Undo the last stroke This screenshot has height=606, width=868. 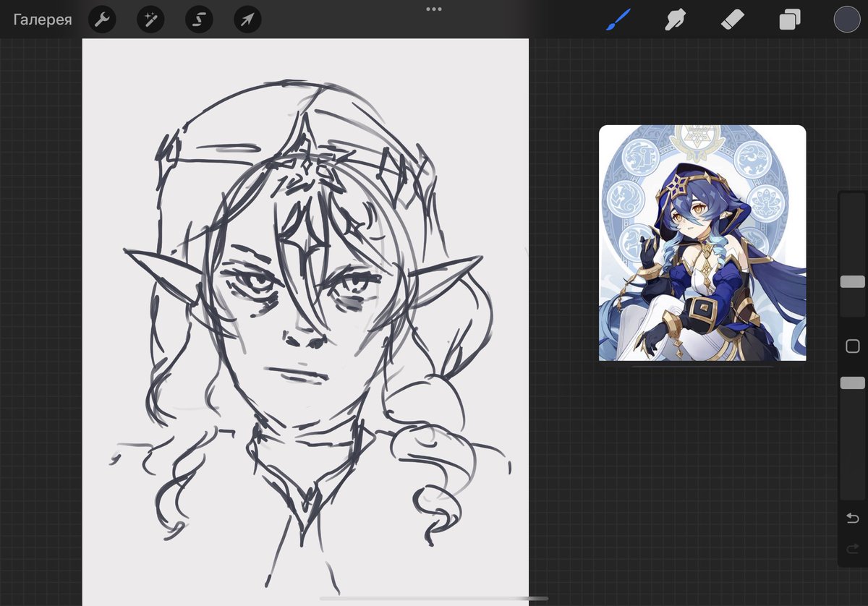[x=852, y=518]
